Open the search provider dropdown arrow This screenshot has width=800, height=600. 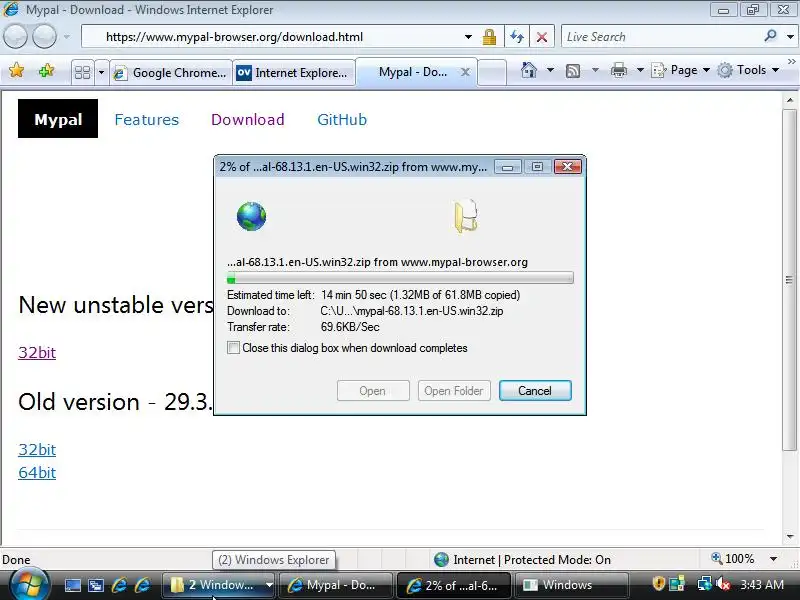coord(790,37)
